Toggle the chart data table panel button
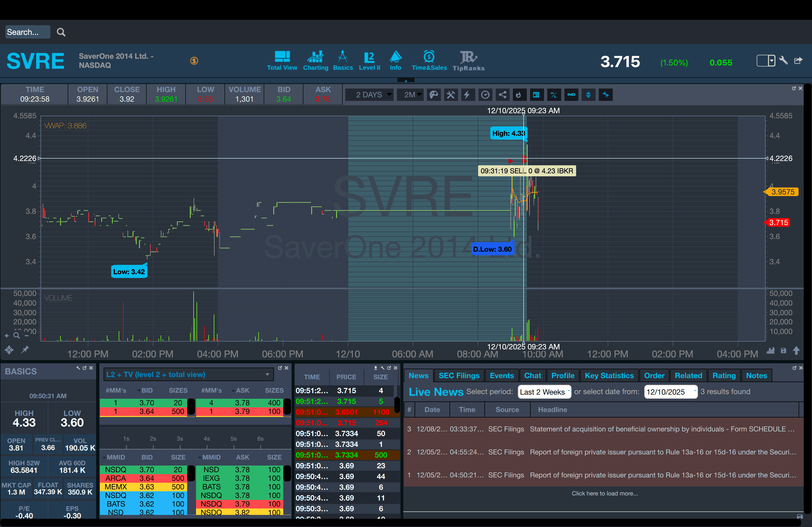 click(x=536, y=95)
